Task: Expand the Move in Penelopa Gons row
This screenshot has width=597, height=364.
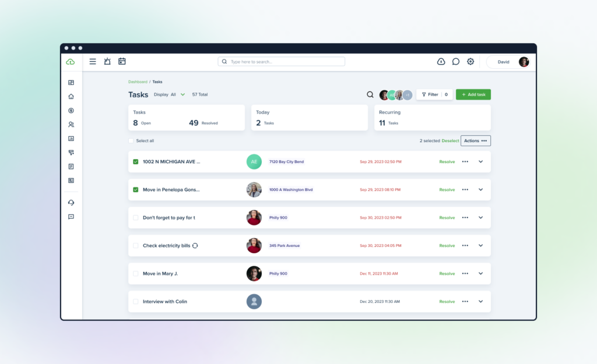Action: coord(481,189)
